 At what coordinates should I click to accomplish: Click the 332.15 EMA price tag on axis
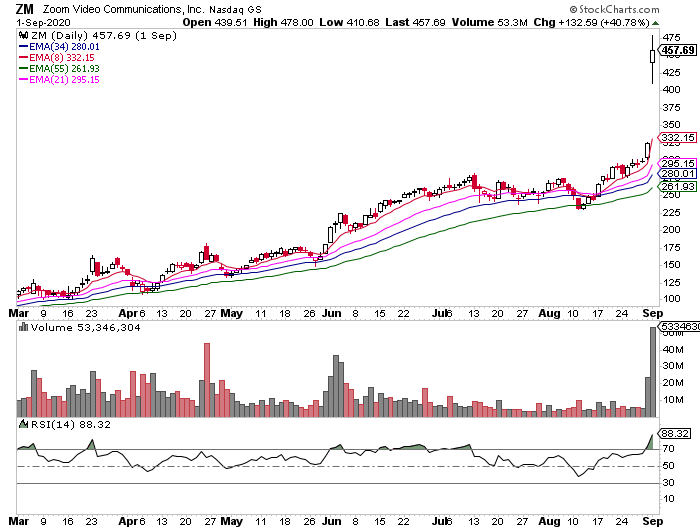678,138
